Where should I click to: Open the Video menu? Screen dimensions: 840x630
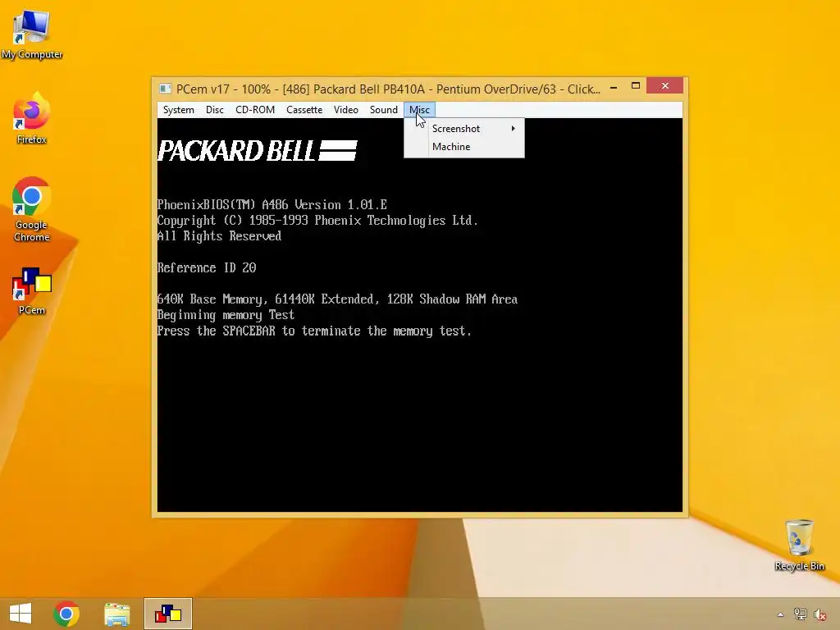(x=346, y=110)
